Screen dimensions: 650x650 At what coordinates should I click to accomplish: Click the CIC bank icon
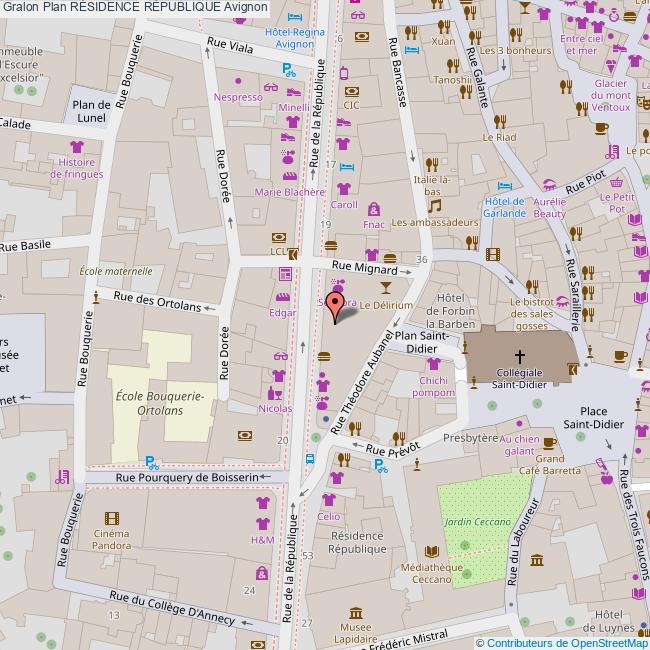click(352, 91)
